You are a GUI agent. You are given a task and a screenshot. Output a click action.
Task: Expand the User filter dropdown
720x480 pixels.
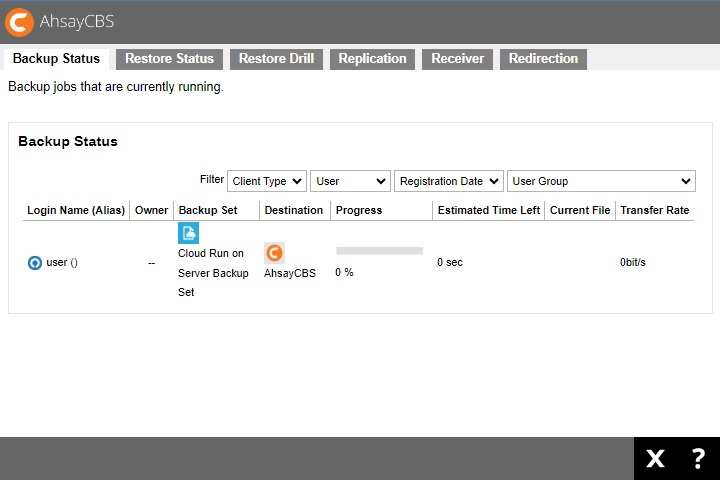[350, 181]
